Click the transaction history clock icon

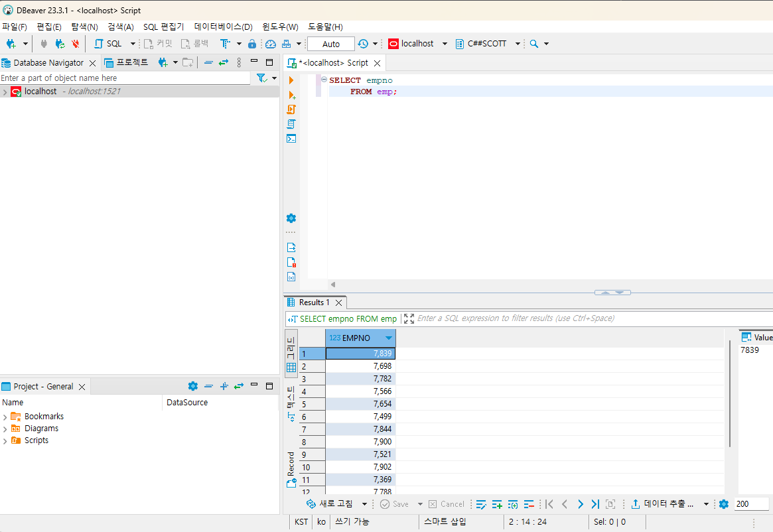363,44
